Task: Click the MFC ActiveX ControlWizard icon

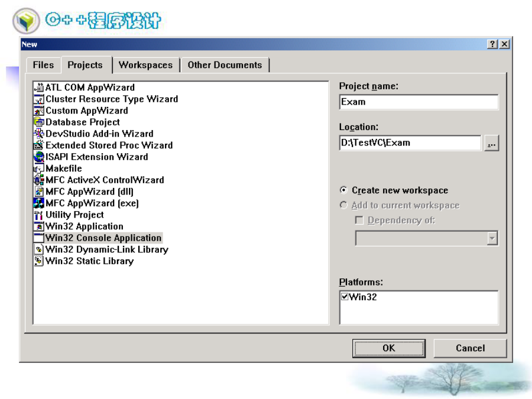Action: pos(39,180)
